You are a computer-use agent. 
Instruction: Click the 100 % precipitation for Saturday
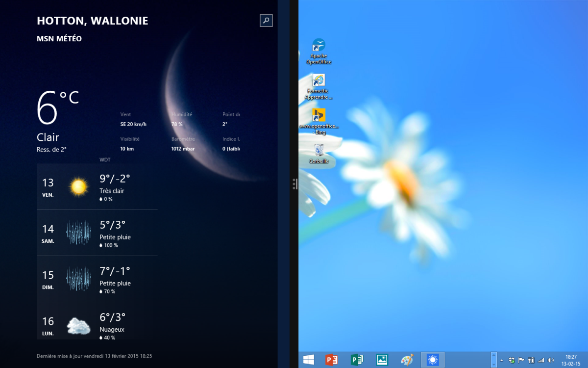109,245
